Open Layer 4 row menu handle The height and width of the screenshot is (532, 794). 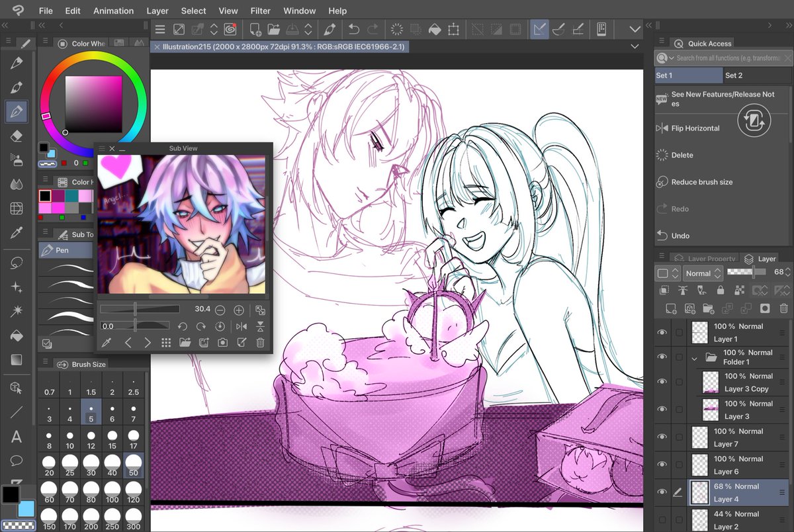[781, 492]
